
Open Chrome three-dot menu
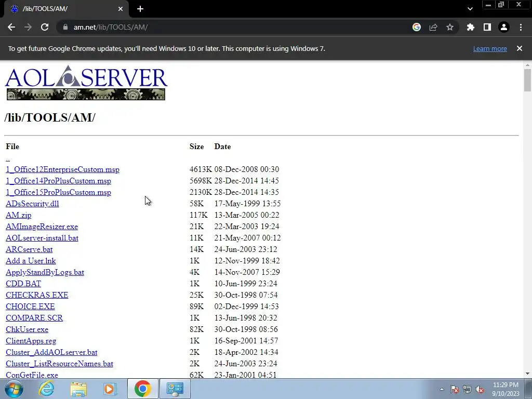coord(521,27)
